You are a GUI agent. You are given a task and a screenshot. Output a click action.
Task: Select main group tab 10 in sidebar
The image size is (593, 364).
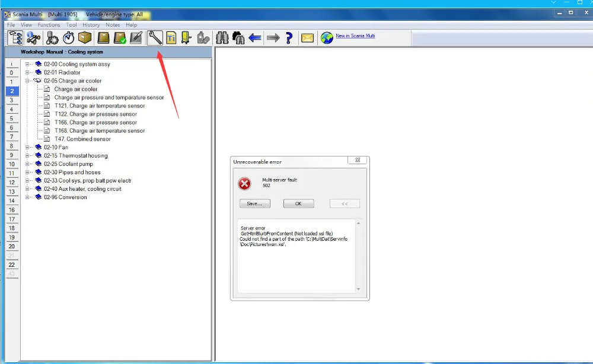coord(12,164)
